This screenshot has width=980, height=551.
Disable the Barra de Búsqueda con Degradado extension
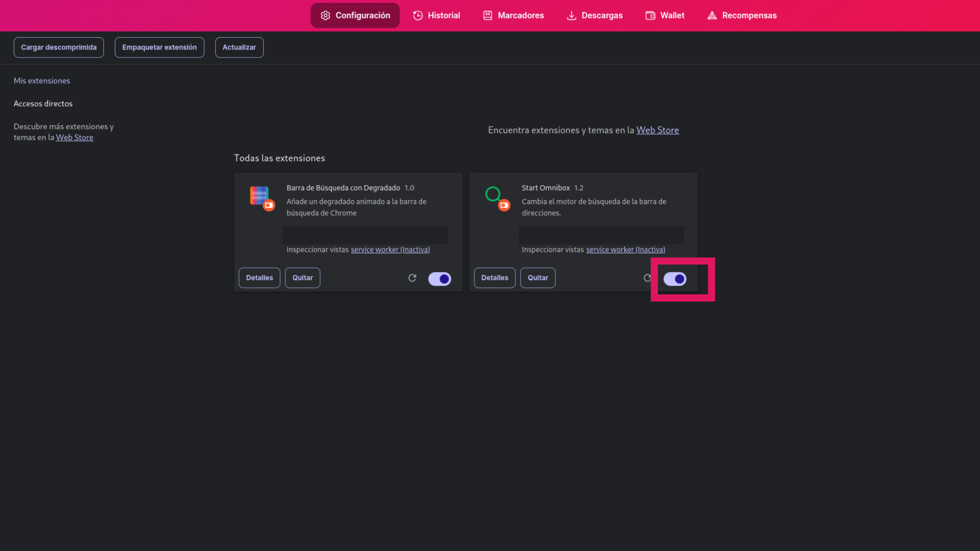click(439, 279)
